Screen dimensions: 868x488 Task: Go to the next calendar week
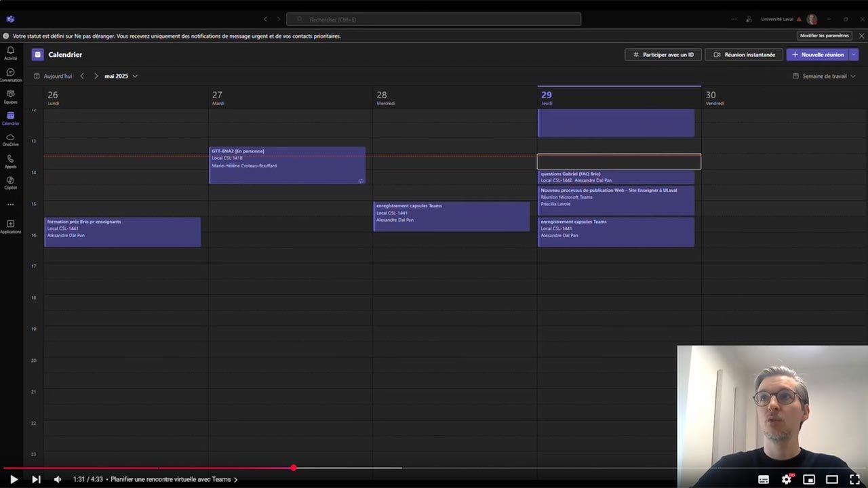(x=96, y=76)
